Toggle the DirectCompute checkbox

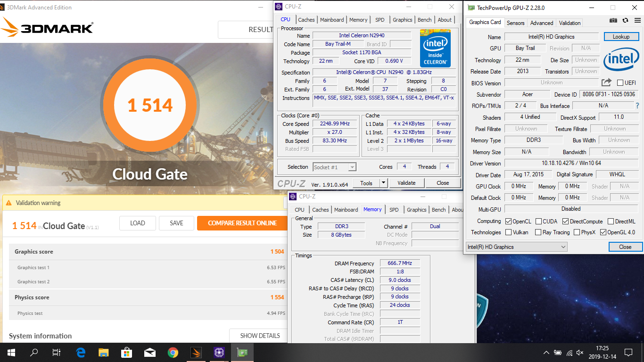coord(565,222)
